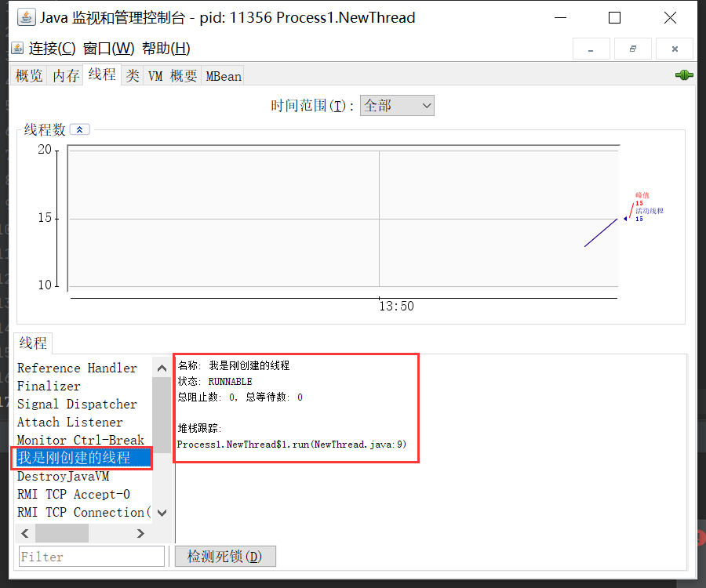Screen dimensions: 706x588
Task: Minimize the JConsole main window
Action: pyautogui.click(x=561, y=17)
